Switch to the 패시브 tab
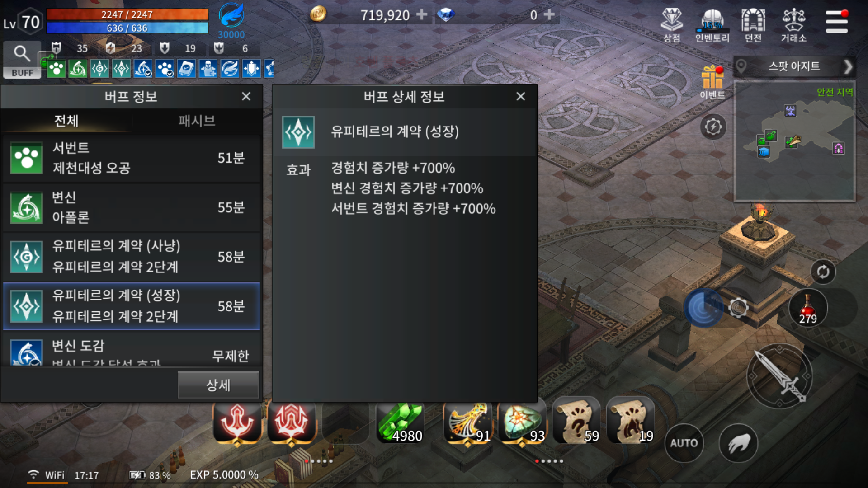This screenshot has width=868, height=488. [x=197, y=121]
